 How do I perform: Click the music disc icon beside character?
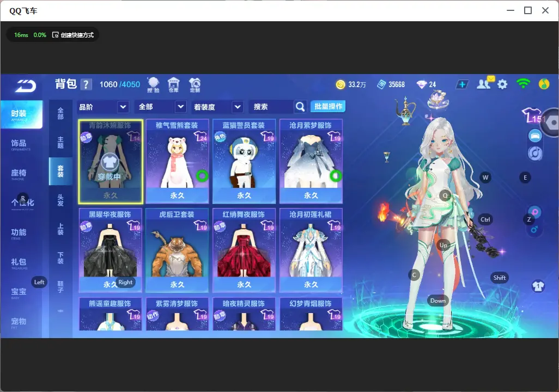pos(535,153)
